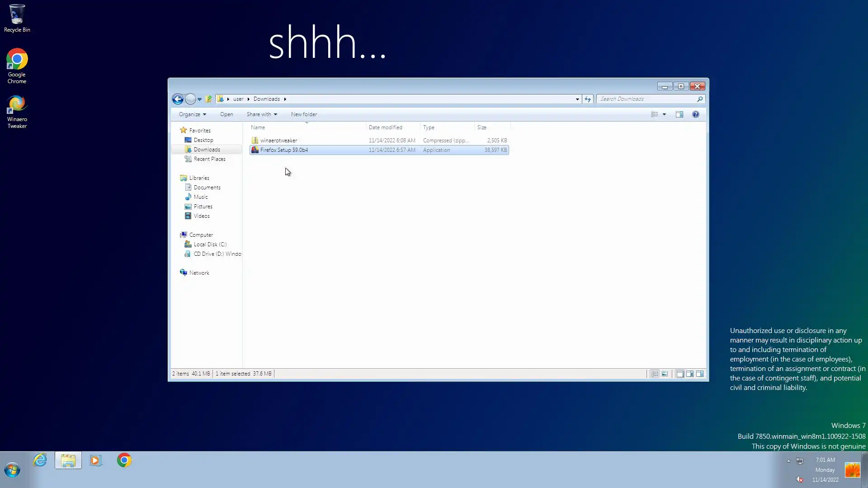Image resolution: width=868 pixels, height=488 pixels.
Task: Select Desktop under Favorites
Action: point(203,140)
